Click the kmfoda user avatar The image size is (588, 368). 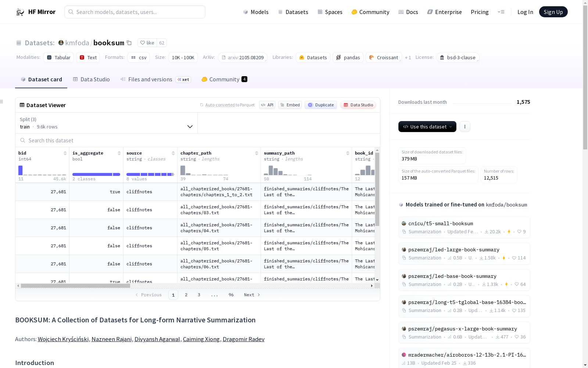[61, 43]
